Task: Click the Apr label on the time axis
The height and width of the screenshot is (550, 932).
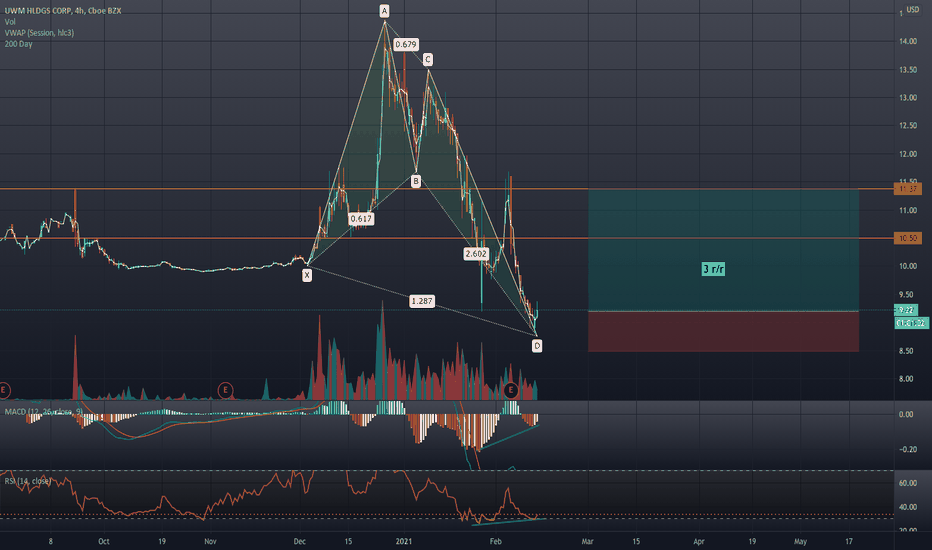Action: 699,541
